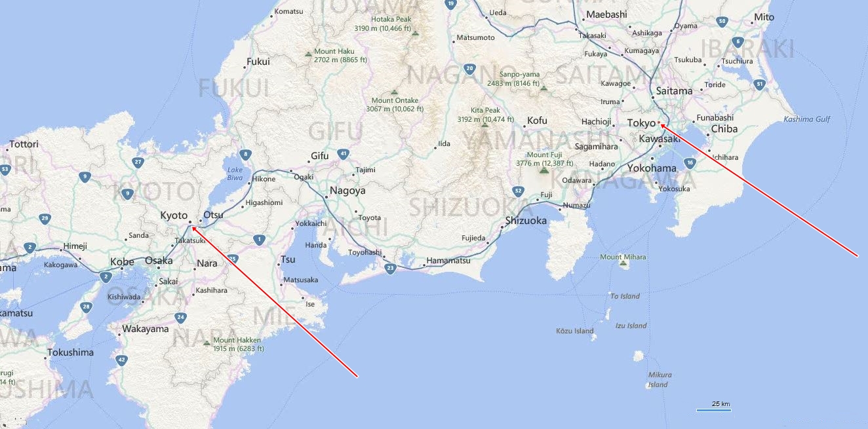Click the route 51 shield in Ibaraki
This screenshot has height=429, width=868.
(760, 84)
